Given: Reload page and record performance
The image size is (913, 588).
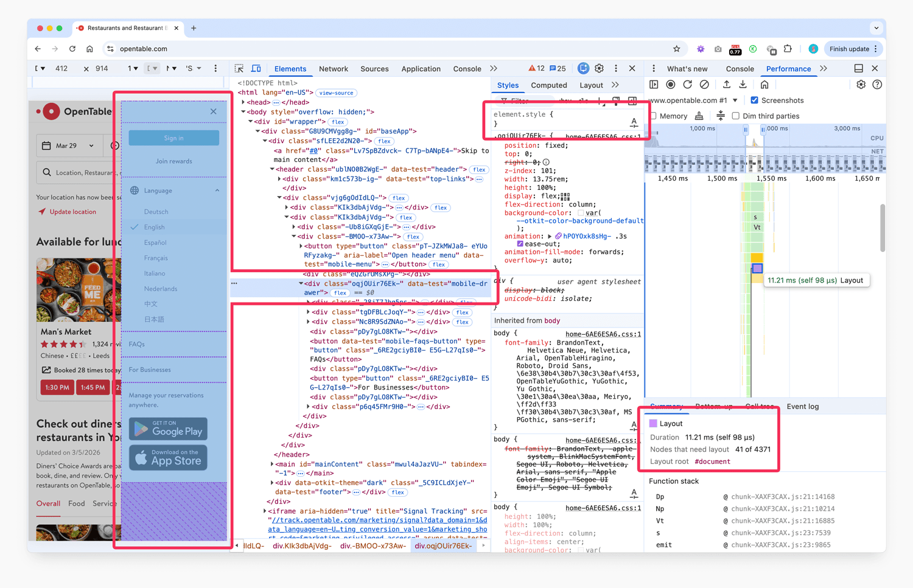Looking at the screenshot, I should point(687,85).
